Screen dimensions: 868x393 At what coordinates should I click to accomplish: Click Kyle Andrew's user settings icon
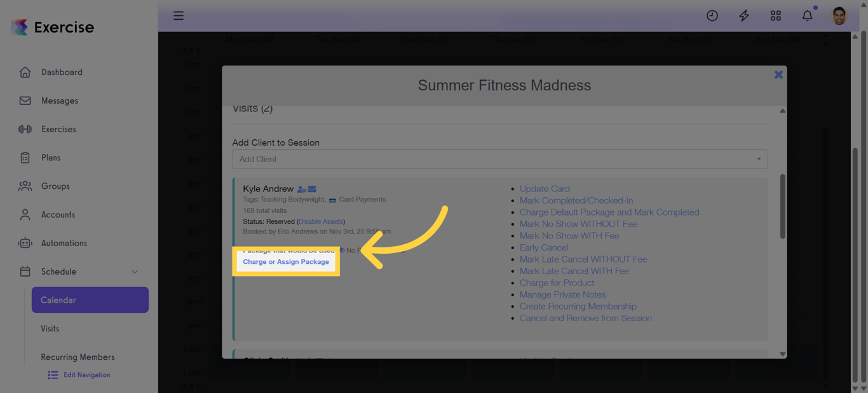tap(301, 189)
